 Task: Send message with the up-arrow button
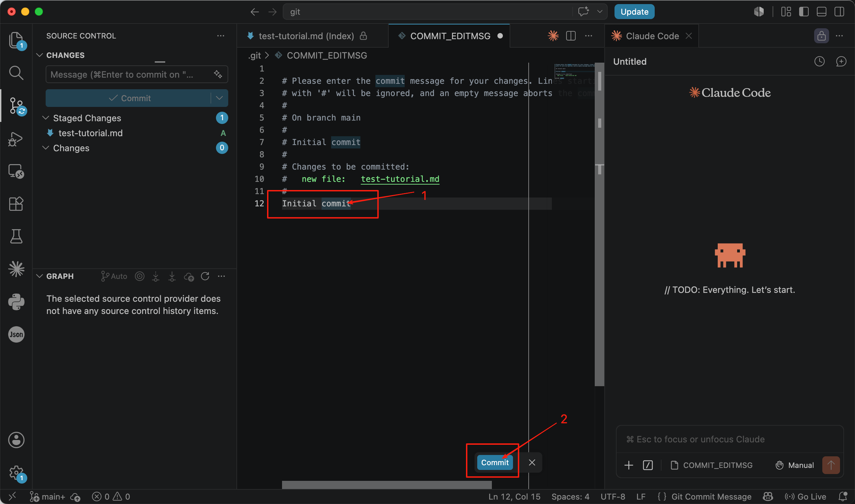click(x=831, y=465)
